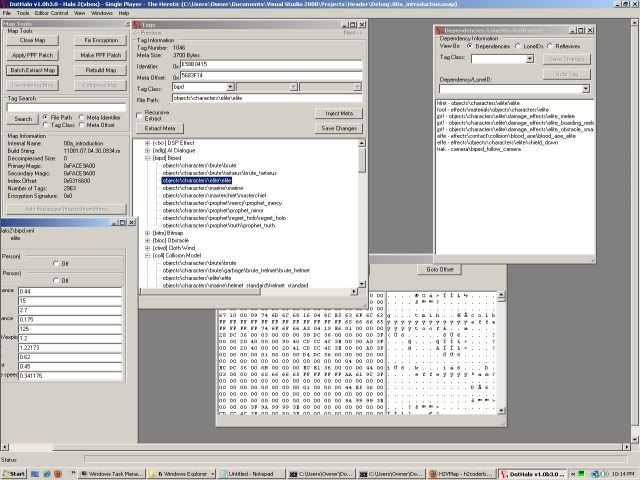Viewport: 640px width, 480px height.
Task: Open the Windows menu
Action: coord(102,13)
